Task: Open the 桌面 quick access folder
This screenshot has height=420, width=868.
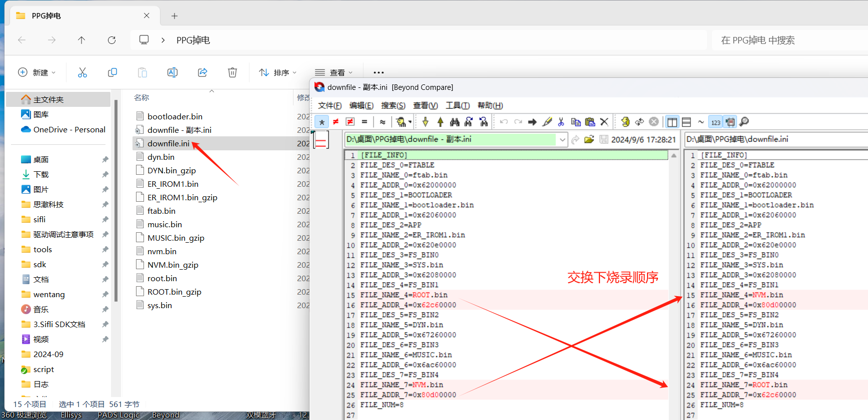Action: click(41, 159)
